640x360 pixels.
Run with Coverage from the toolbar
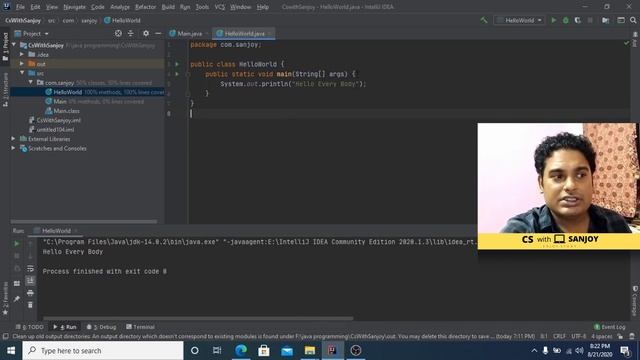coord(578,20)
